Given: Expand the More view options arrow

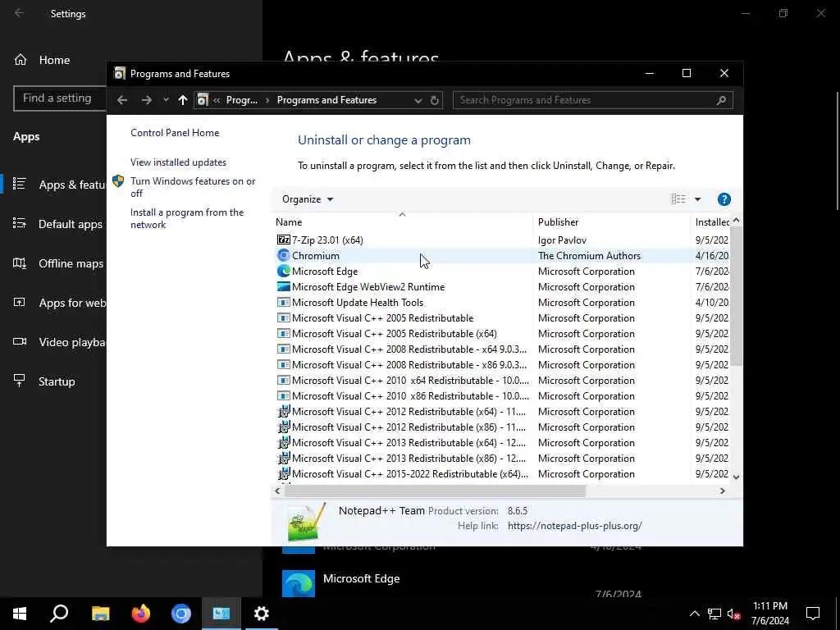Looking at the screenshot, I should click(x=697, y=199).
